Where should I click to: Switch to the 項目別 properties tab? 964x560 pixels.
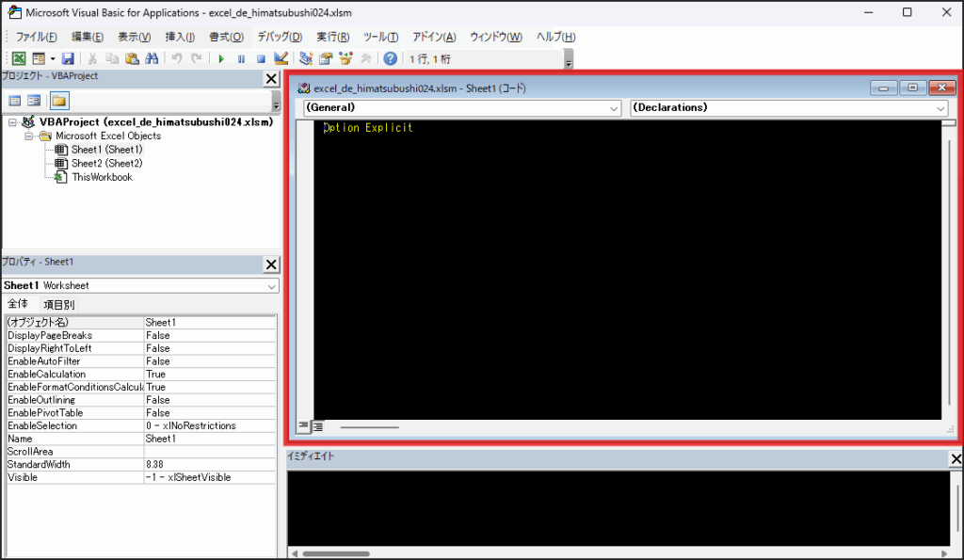(x=58, y=304)
